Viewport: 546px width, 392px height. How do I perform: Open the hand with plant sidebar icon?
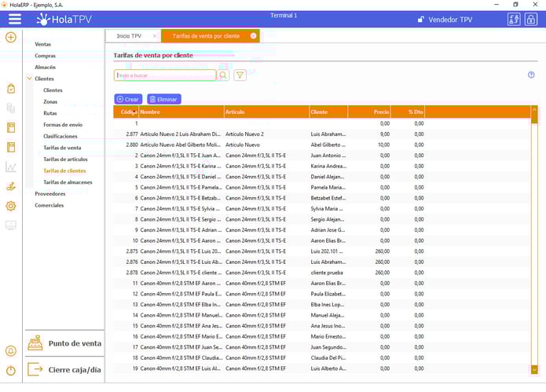pyautogui.click(x=11, y=186)
